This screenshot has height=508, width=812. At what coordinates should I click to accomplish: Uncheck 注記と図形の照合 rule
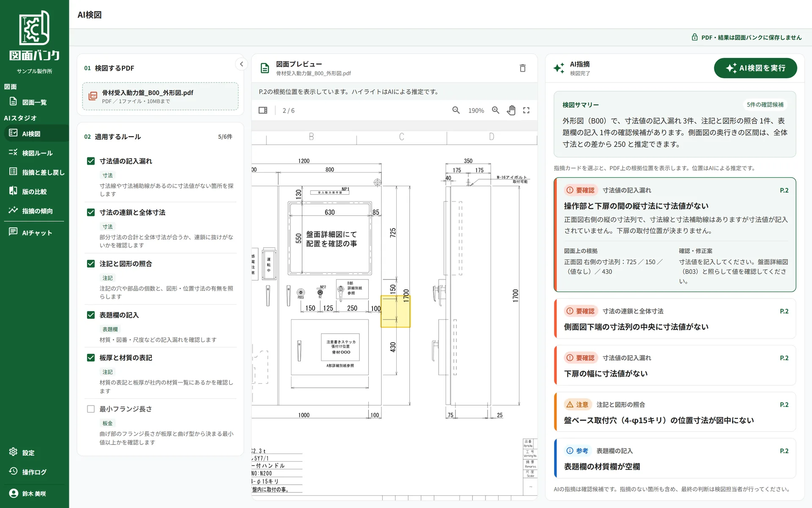point(91,263)
